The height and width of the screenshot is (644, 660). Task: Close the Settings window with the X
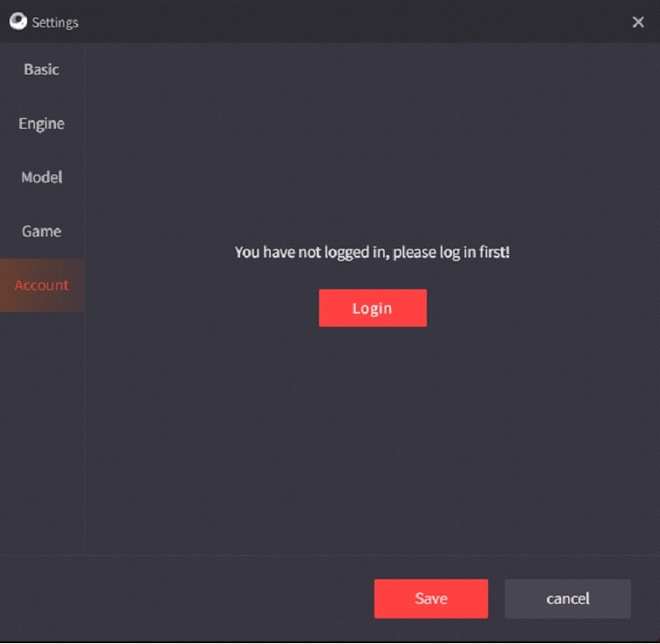click(x=638, y=22)
